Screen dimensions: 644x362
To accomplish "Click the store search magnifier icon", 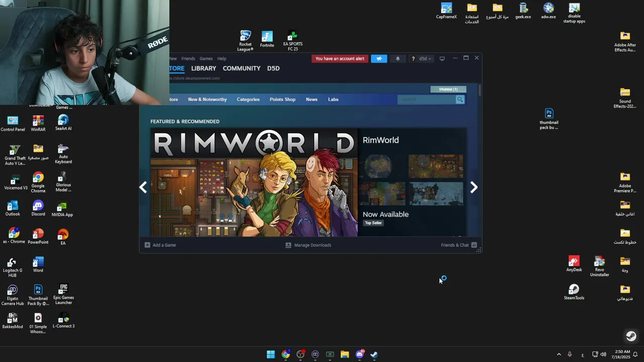I will coord(460,100).
